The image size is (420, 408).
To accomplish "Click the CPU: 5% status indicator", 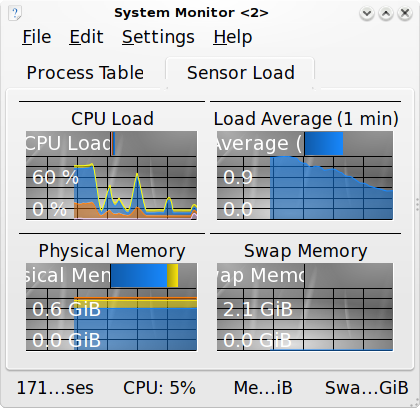I will click(x=159, y=388).
